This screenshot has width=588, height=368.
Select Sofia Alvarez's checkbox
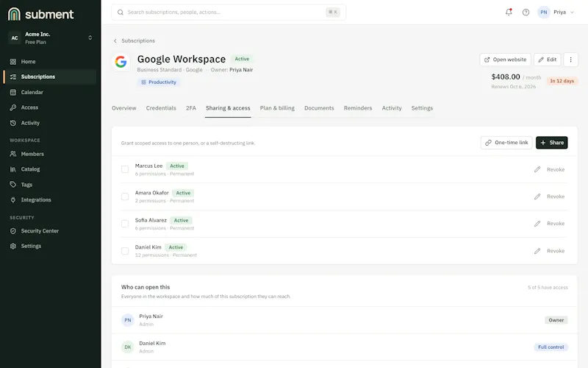(x=125, y=224)
